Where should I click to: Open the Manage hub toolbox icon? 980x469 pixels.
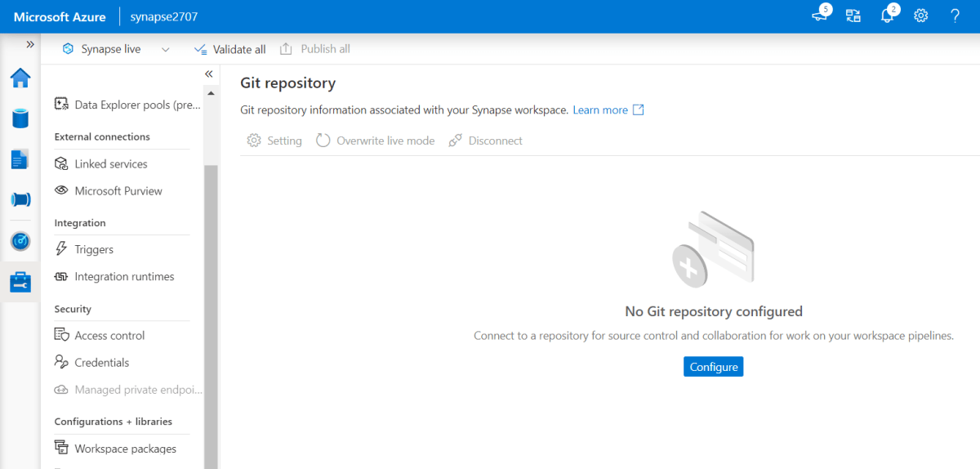pyautogui.click(x=20, y=283)
